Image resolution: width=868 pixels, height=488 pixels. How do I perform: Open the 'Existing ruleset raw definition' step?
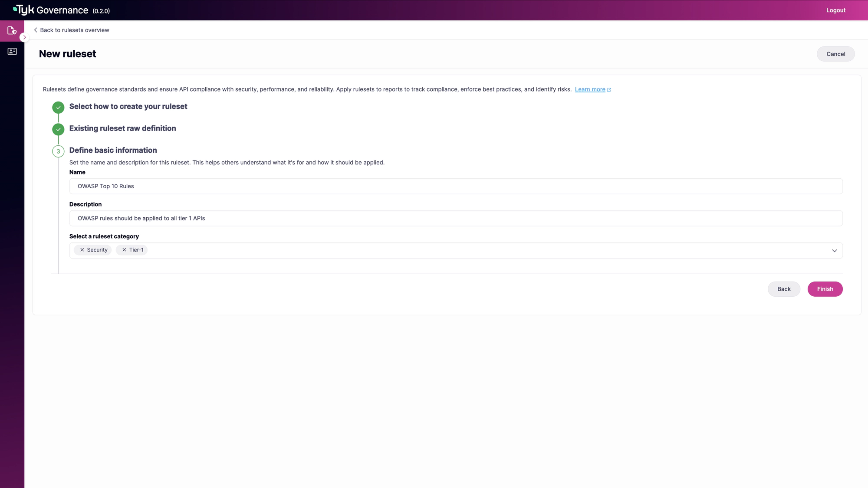pyautogui.click(x=122, y=128)
